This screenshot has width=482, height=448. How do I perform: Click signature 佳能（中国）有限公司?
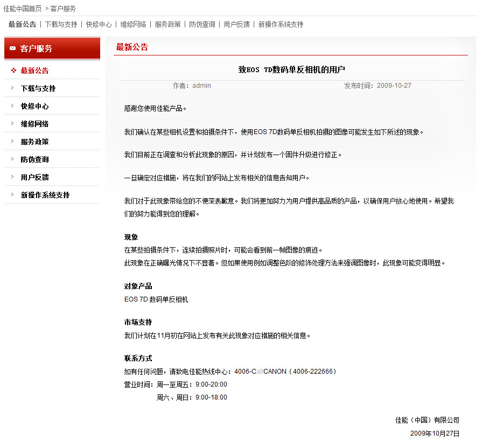[x=427, y=420]
